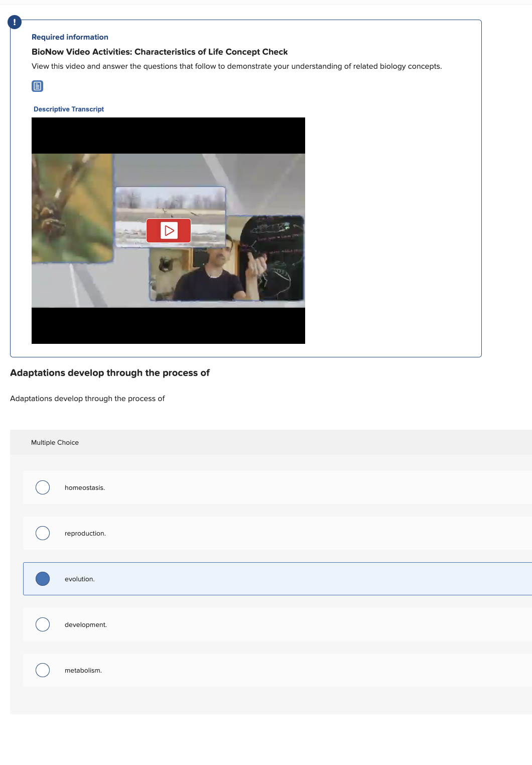Select the evolution radio button
532x765 pixels.
point(43,579)
